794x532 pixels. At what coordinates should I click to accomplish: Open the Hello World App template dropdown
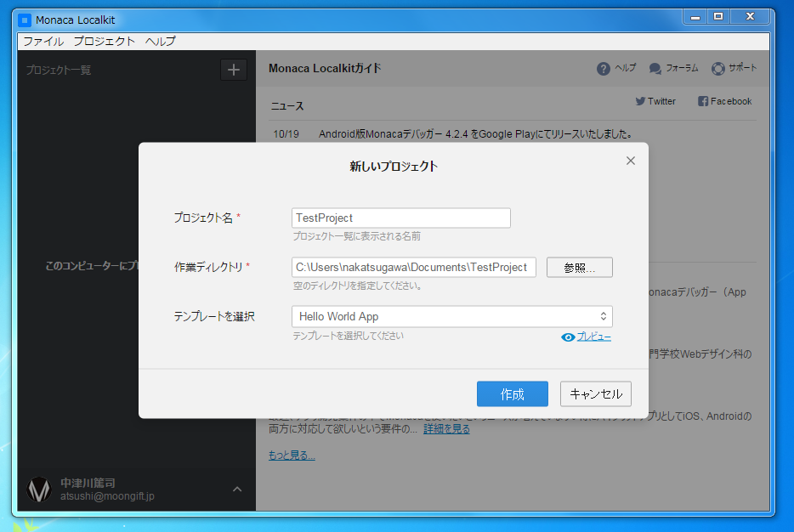point(451,316)
